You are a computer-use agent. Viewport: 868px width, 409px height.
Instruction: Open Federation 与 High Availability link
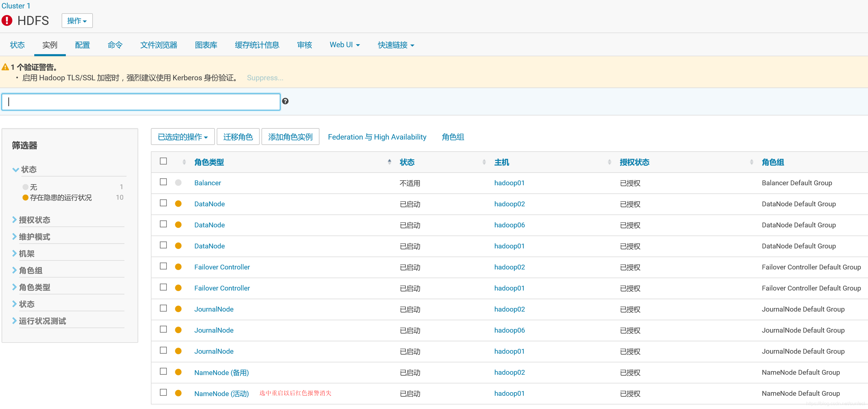377,137
